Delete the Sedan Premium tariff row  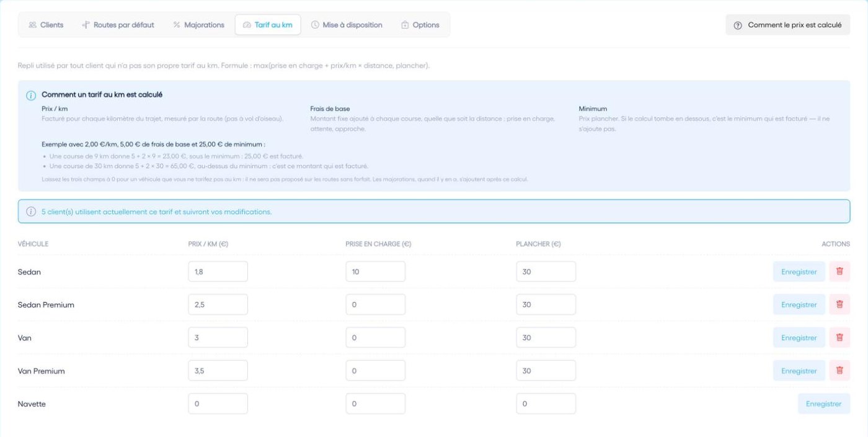[839, 304]
